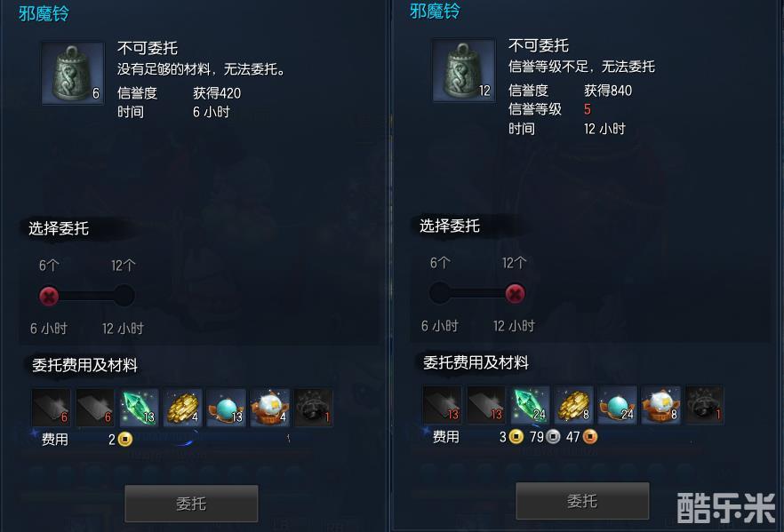The height and width of the screenshot is (532, 784).
Task: Click left panel quantity slider track
Action: pyautogui.click(x=86, y=297)
